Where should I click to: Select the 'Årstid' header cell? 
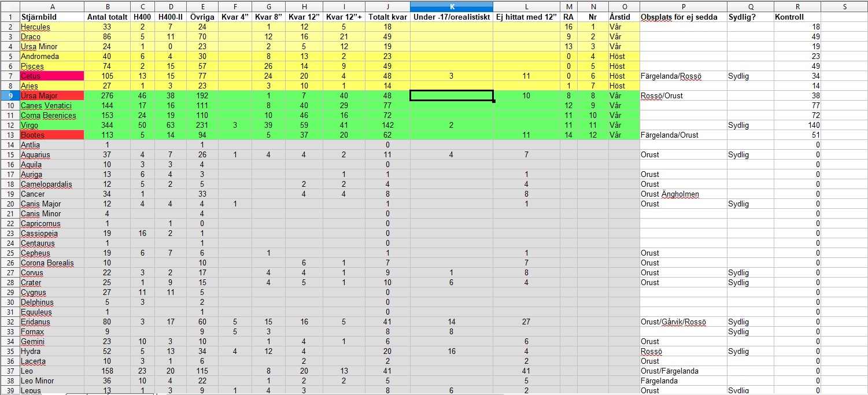tap(623, 17)
